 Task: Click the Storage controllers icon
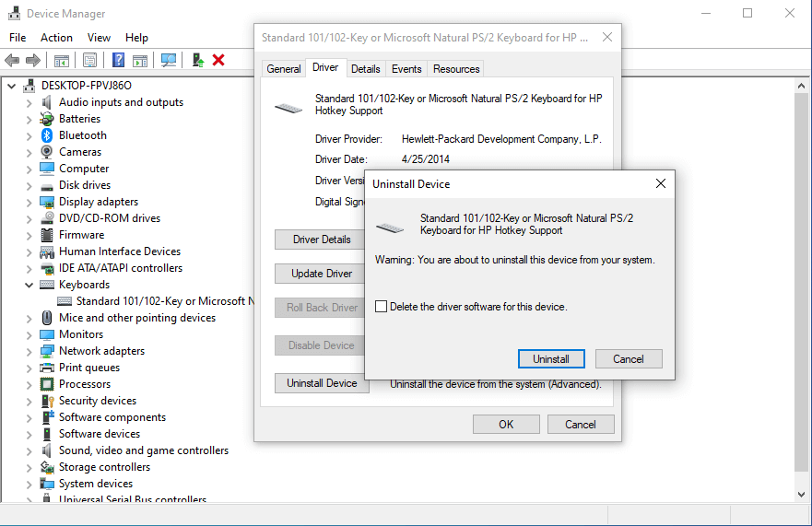(47, 467)
